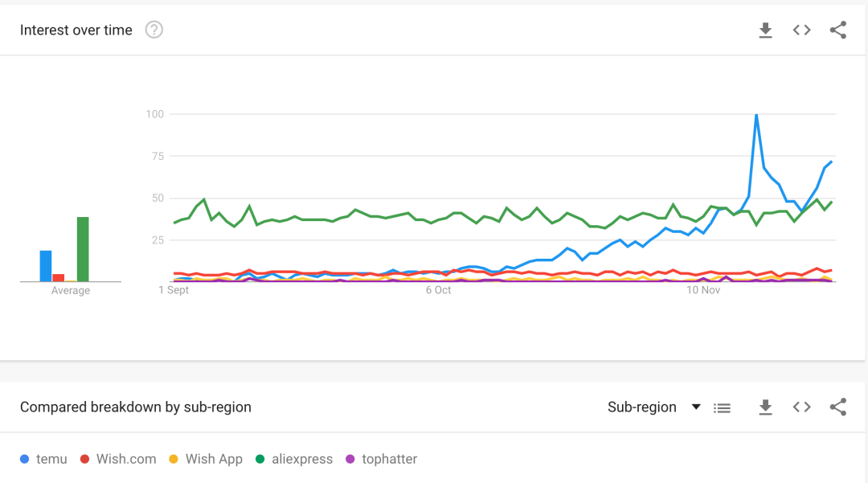The image size is (868, 483).
Task: Click the 6 Oct date label
Action: pos(438,290)
